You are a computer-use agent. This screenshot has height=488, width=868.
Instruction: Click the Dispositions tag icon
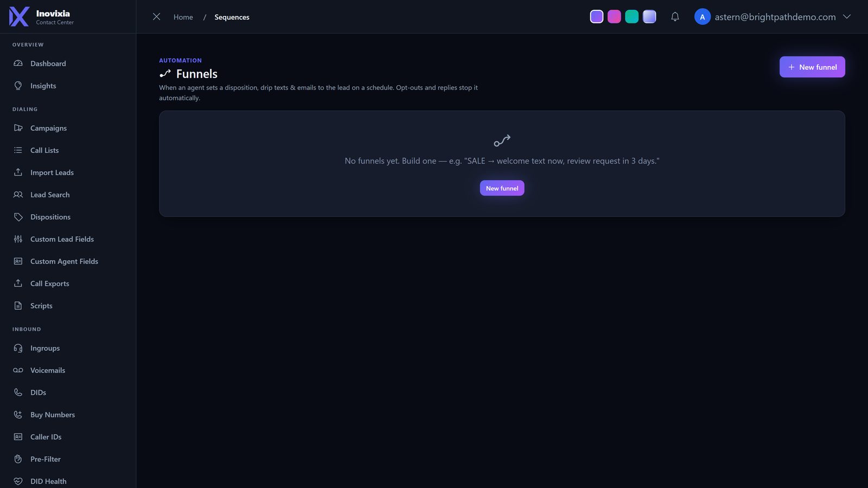pos(18,217)
